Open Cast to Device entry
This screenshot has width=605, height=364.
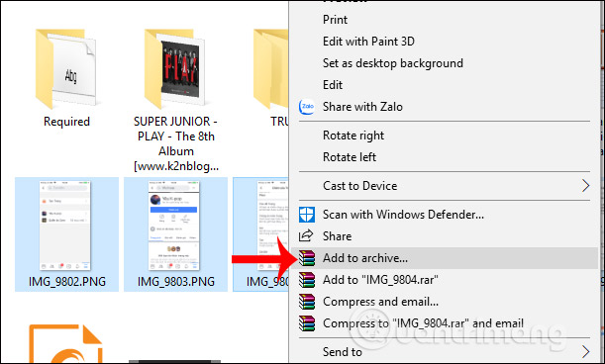point(445,186)
